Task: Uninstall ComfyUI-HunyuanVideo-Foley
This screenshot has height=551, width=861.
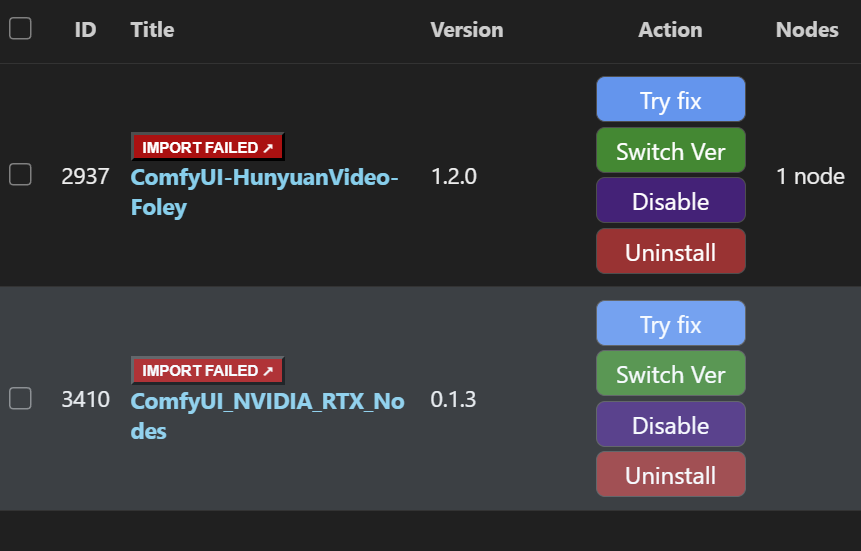Action: click(x=670, y=252)
